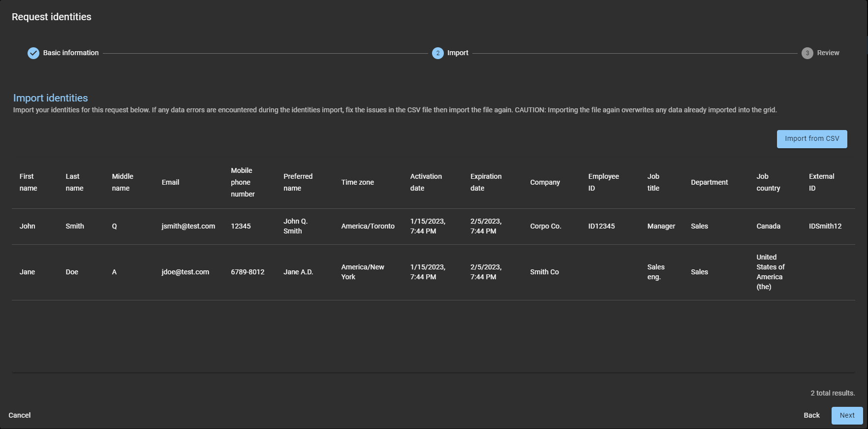Click the Employee ID cell ID12345
Image resolution: width=868 pixels, height=429 pixels.
(x=601, y=226)
